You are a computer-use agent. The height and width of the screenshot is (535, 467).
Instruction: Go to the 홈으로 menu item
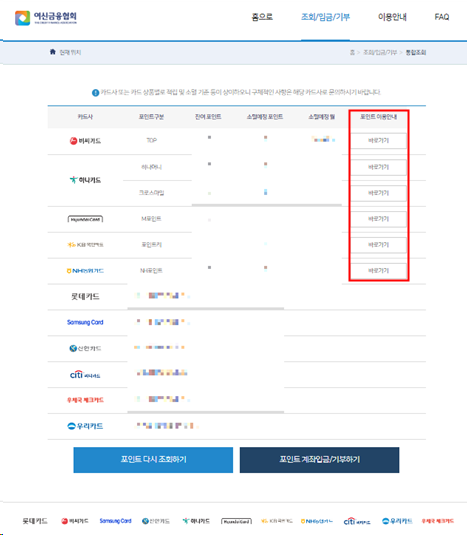pos(262,17)
